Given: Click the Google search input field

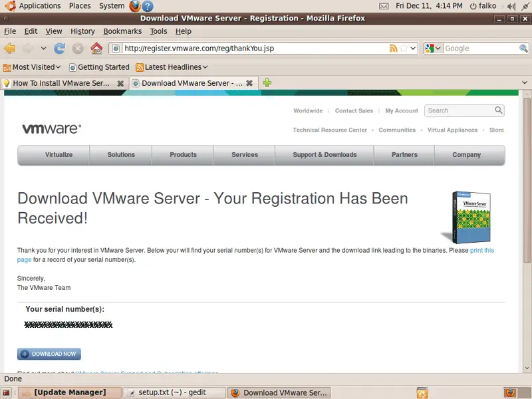Looking at the screenshot, I should tap(481, 48).
